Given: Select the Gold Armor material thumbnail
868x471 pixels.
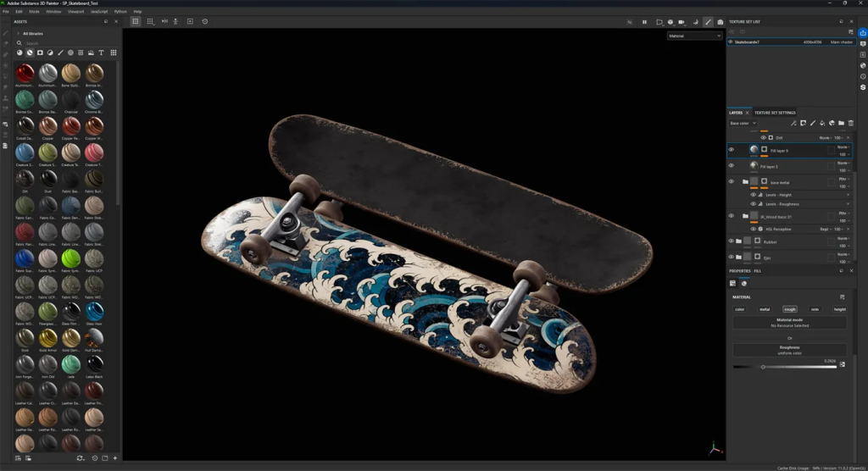Looking at the screenshot, I should pyautogui.click(x=47, y=338).
